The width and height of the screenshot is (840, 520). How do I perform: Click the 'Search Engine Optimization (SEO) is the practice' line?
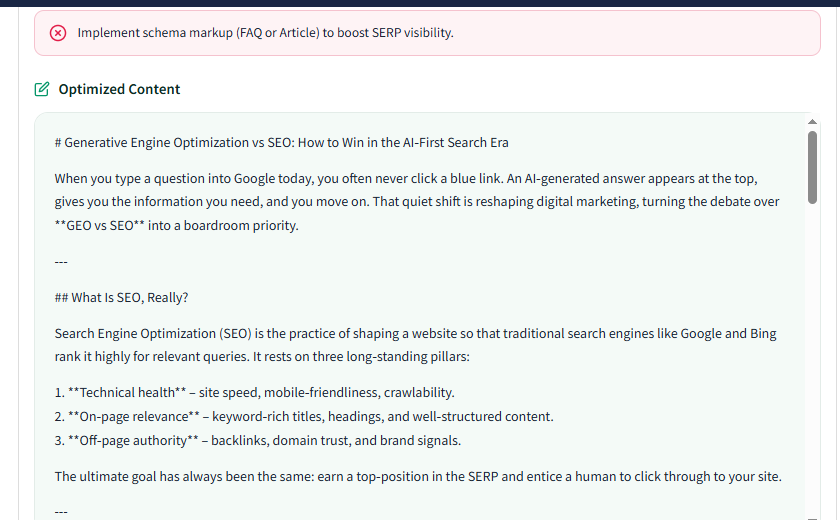tap(415, 334)
